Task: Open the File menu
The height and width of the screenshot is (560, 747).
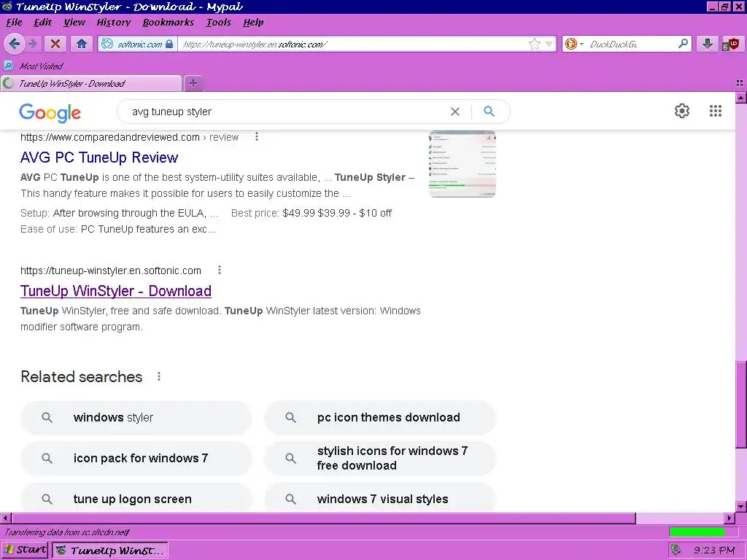Action: [14, 23]
